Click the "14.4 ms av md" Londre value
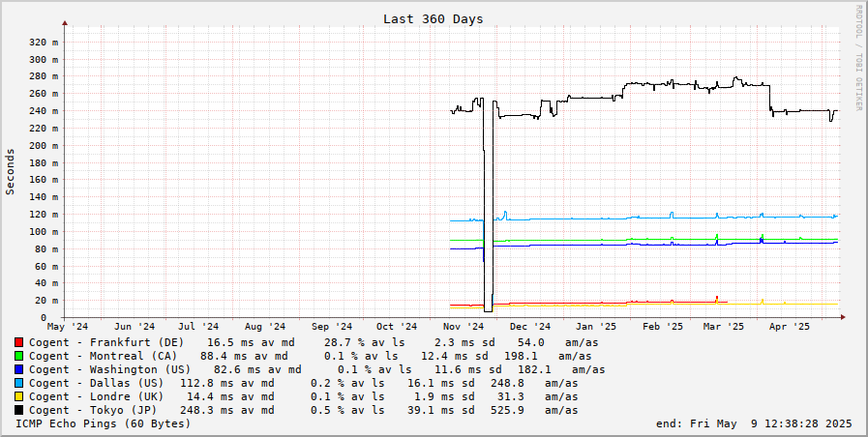 point(230,396)
